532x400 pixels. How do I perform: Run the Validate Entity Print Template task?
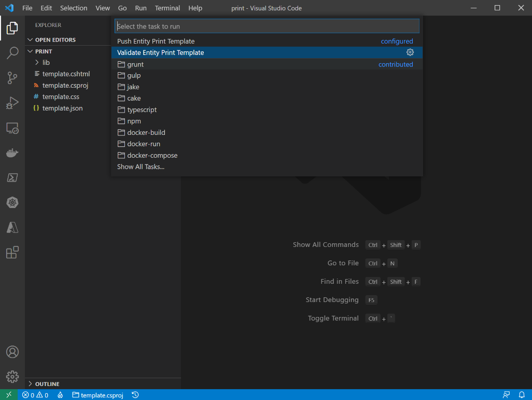point(267,52)
